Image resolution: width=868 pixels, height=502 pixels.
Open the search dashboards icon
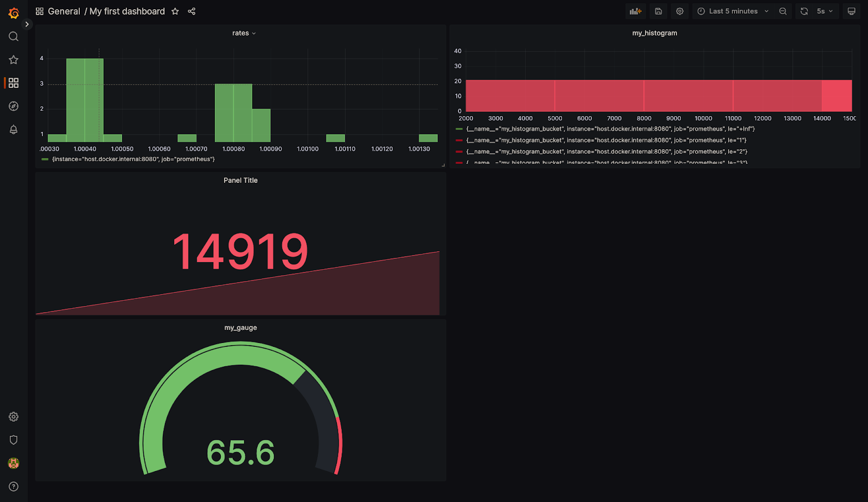click(14, 36)
